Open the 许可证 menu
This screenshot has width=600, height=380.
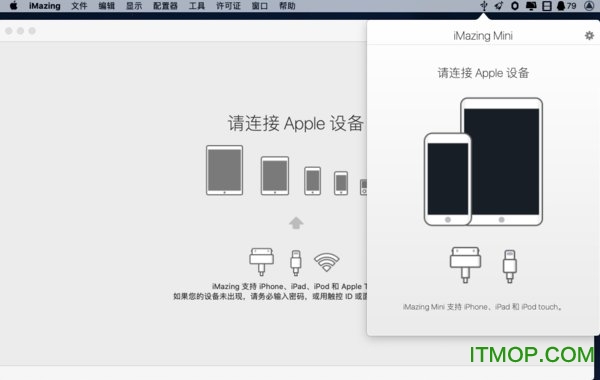pos(228,6)
